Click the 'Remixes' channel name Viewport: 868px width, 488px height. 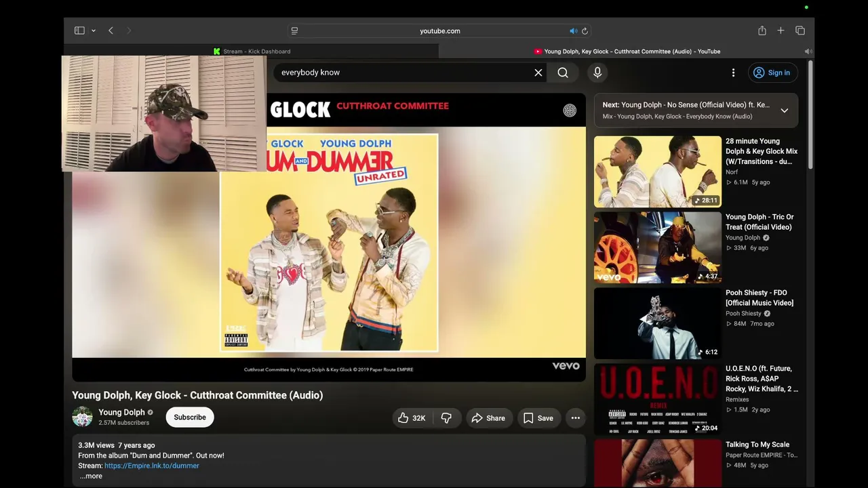[x=737, y=400]
